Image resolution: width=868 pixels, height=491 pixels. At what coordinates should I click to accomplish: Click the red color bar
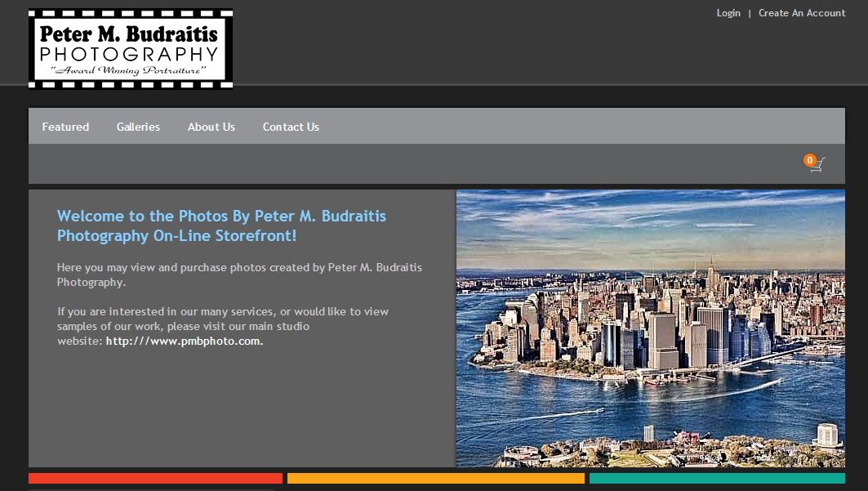point(155,478)
